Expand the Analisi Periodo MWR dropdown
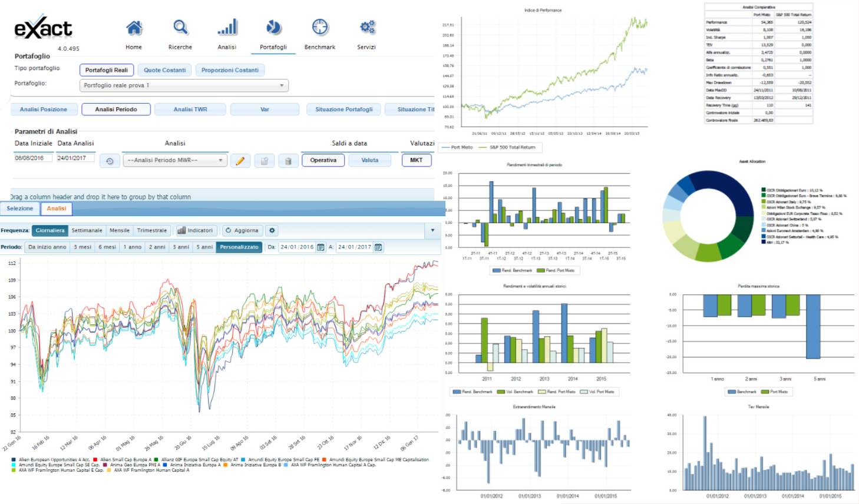859x504 pixels. [175, 160]
